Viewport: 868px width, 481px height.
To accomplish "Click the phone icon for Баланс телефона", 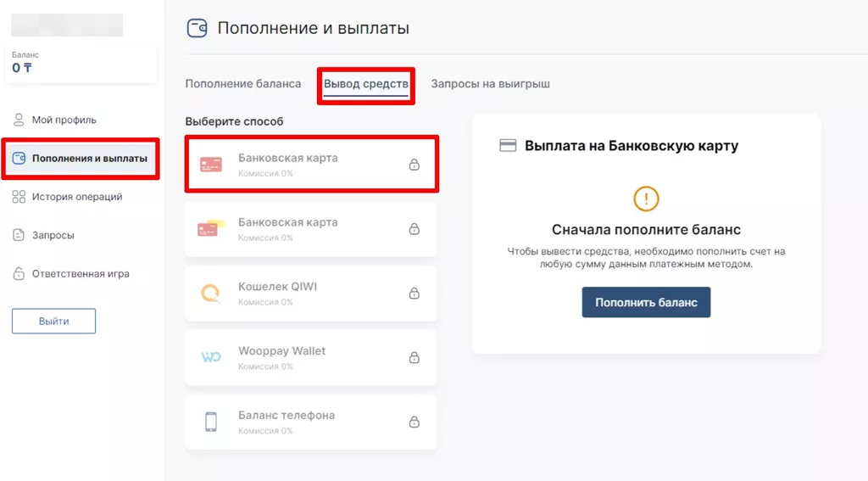I will click(210, 422).
